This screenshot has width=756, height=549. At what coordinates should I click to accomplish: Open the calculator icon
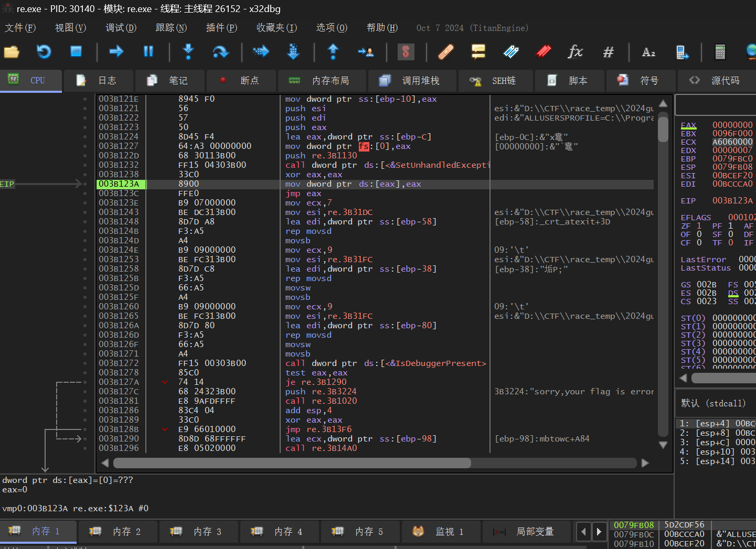[720, 51]
